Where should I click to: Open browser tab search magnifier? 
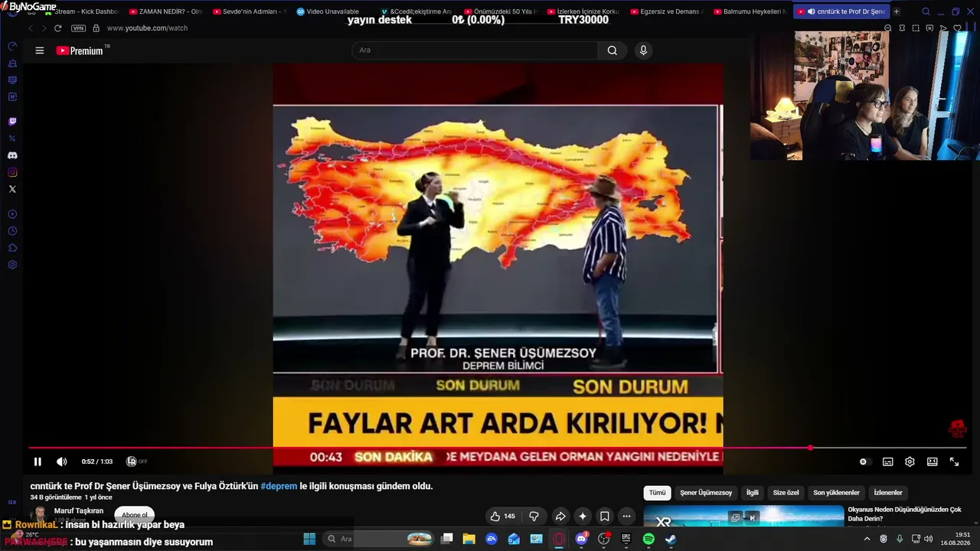(926, 11)
